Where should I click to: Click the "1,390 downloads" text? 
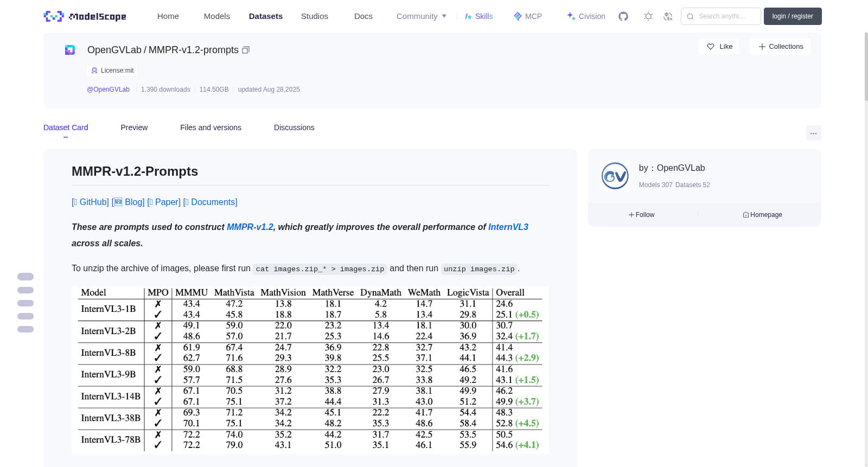tap(165, 89)
